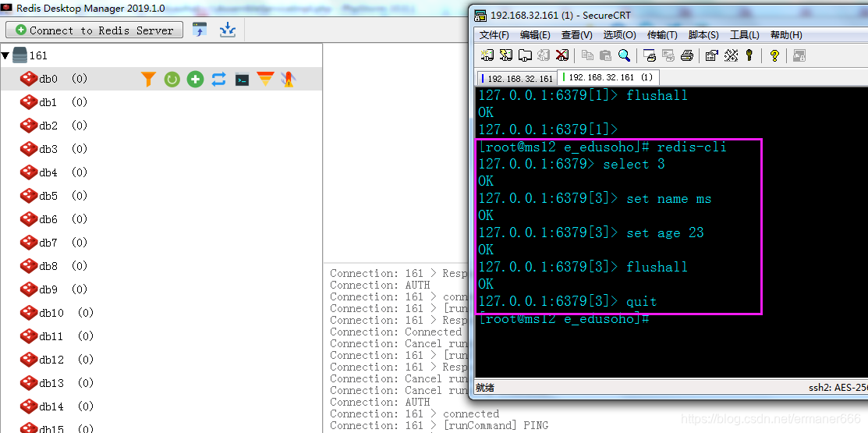Click SecureCRT Print Screen icon
The height and width of the screenshot is (433, 868).
pyautogui.click(x=650, y=55)
